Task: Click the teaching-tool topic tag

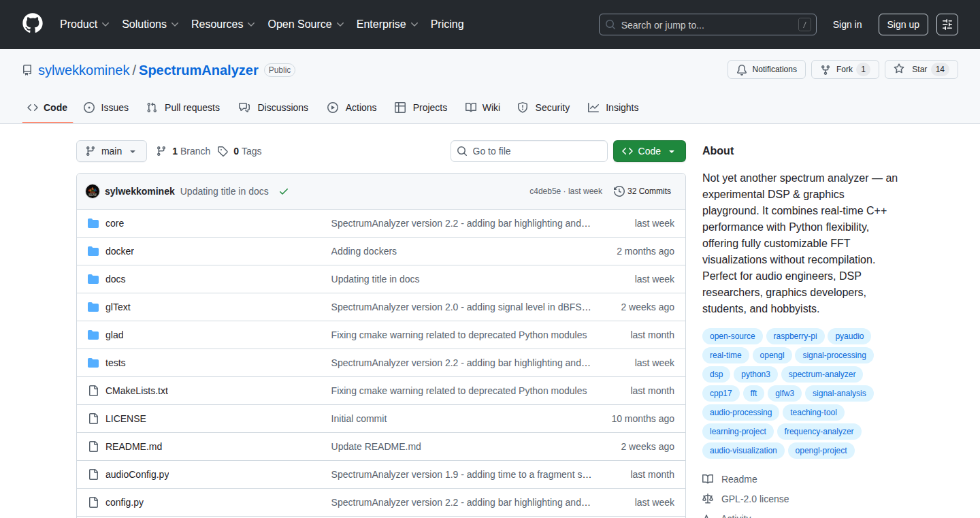Action: 813,412
